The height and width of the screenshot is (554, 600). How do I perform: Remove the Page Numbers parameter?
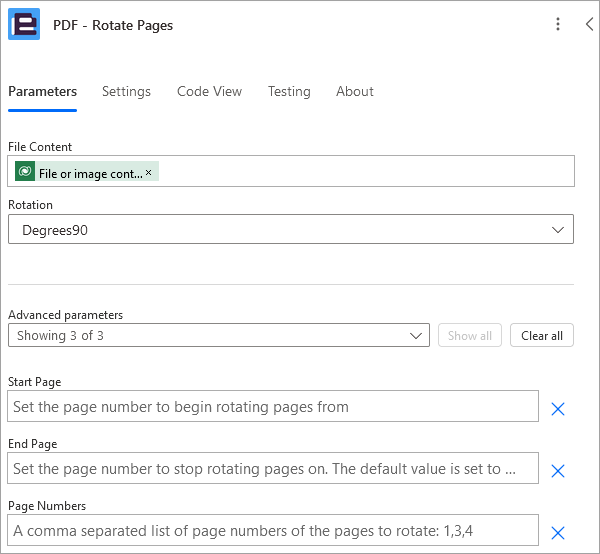point(558,533)
